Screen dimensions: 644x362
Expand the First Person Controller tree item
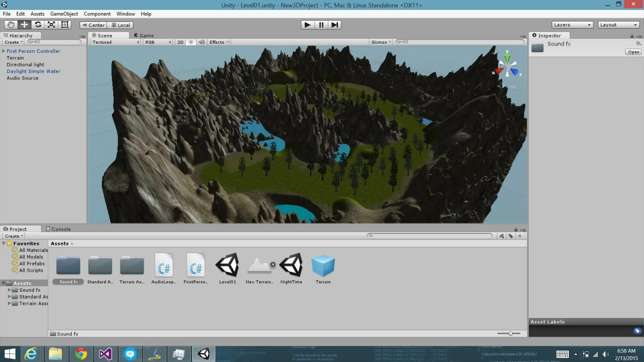tap(4, 51)
